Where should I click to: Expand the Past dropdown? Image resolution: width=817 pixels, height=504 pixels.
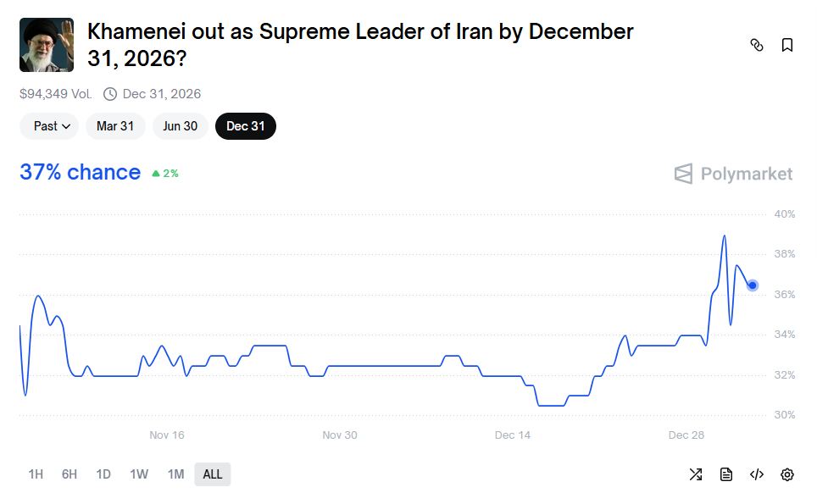coord(49,126)
